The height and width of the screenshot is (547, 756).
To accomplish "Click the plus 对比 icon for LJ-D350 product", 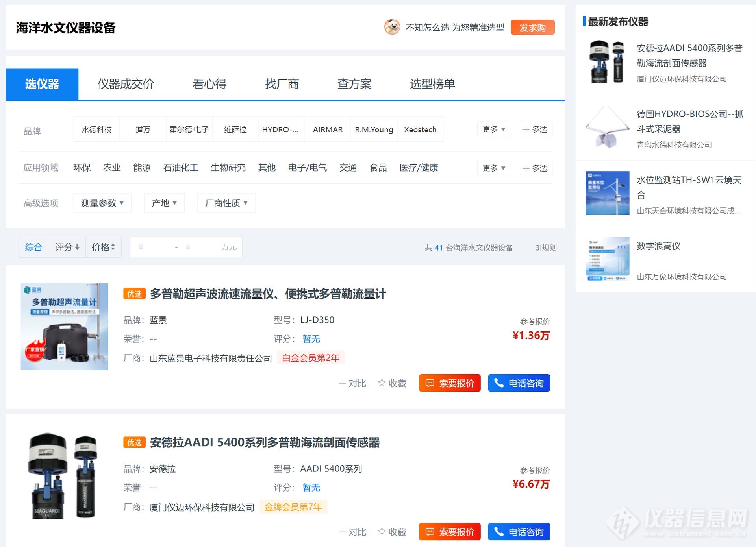I will click(x=343, y=383).
